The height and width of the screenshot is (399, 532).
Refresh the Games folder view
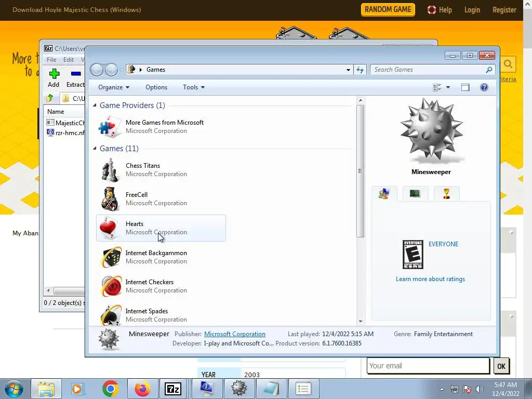360,70
